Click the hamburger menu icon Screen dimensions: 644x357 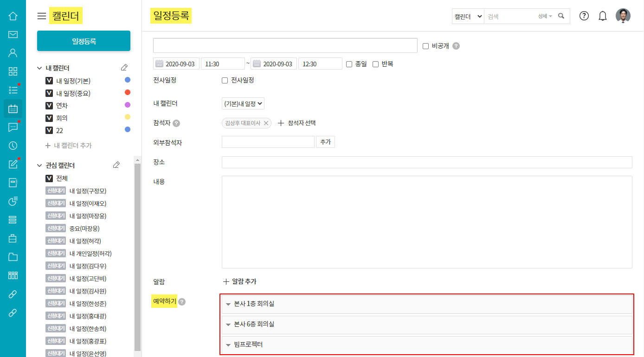42,16
